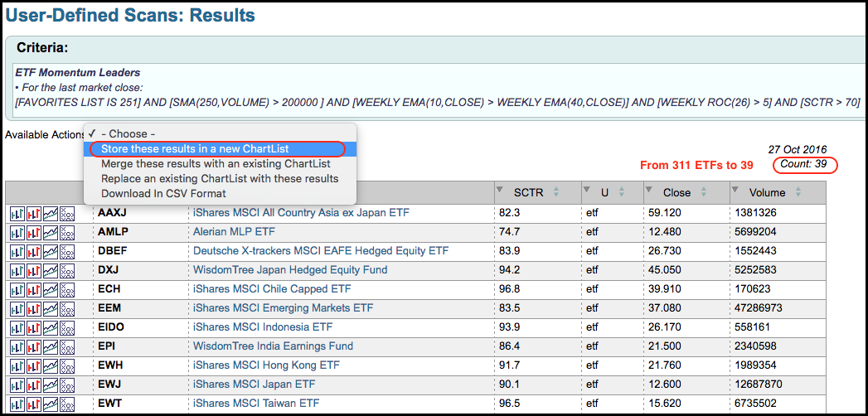Click the red bar chart icon for EWJ
This screenshot has width=868, height=416.
point(34,385)
